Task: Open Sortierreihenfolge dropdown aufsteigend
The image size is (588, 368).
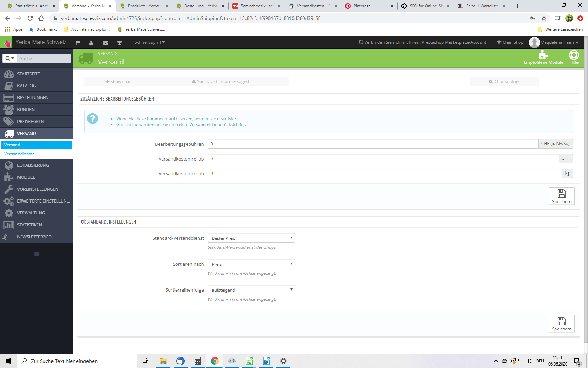Action: point(251,290)
